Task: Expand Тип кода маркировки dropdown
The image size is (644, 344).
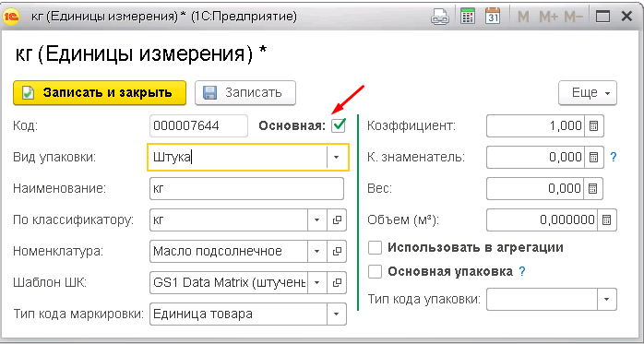Action: pos(337,314)
